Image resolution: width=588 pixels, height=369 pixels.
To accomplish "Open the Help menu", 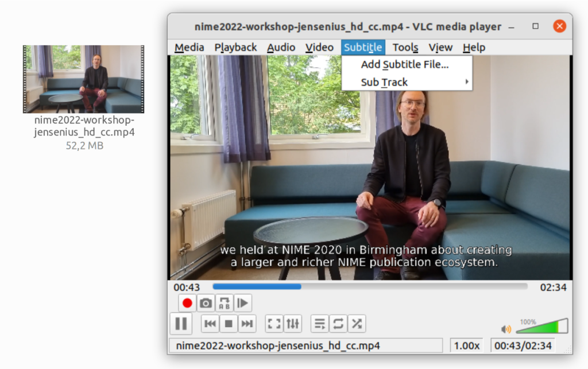I will (474, 48).
